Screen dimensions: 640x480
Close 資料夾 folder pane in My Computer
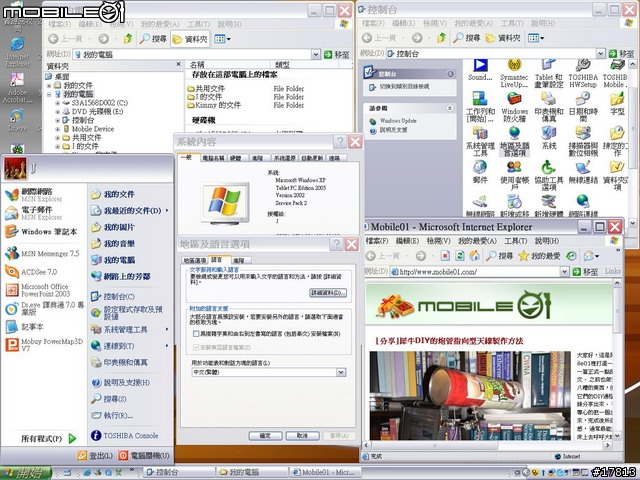coord(178,64)
